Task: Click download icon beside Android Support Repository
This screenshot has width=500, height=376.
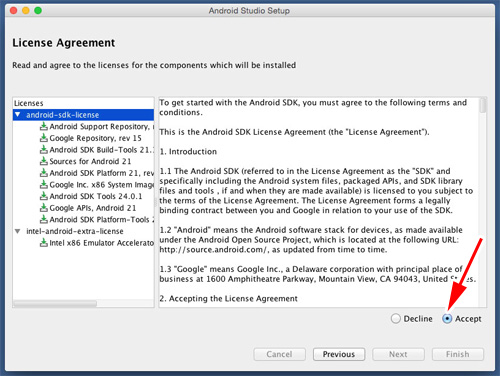Action: pyautogui.click(x=44, y=126)
